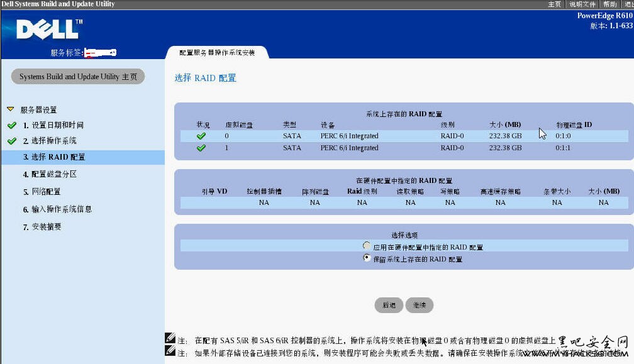Select 应用在硬件配置中指定的 RAID 配置 radio option

[367, 246]
